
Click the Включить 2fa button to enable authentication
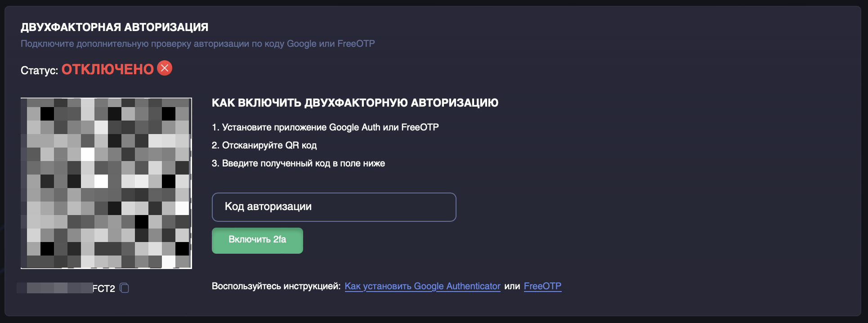(x=257, y=240)
